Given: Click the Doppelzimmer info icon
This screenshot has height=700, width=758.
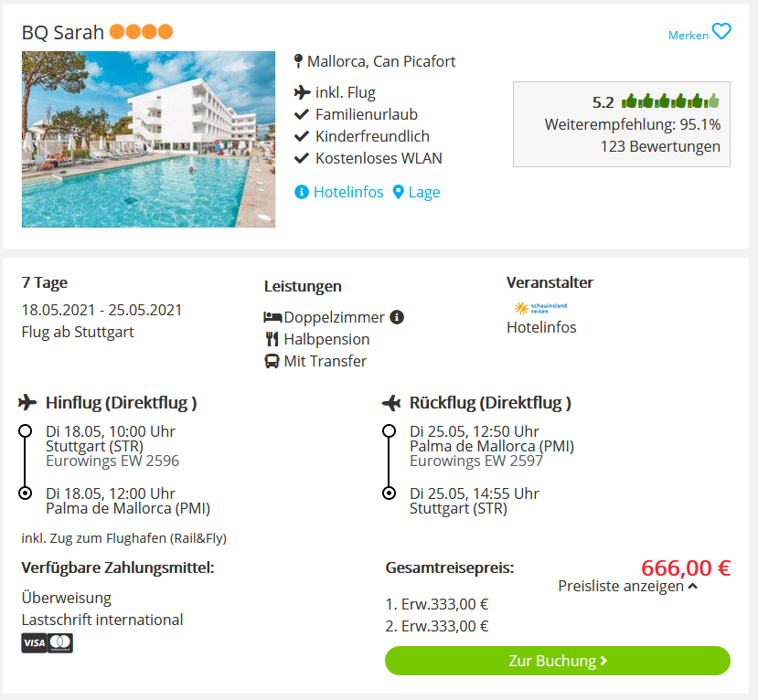Looking at the screenshot, I should click(x=397, y=317).
